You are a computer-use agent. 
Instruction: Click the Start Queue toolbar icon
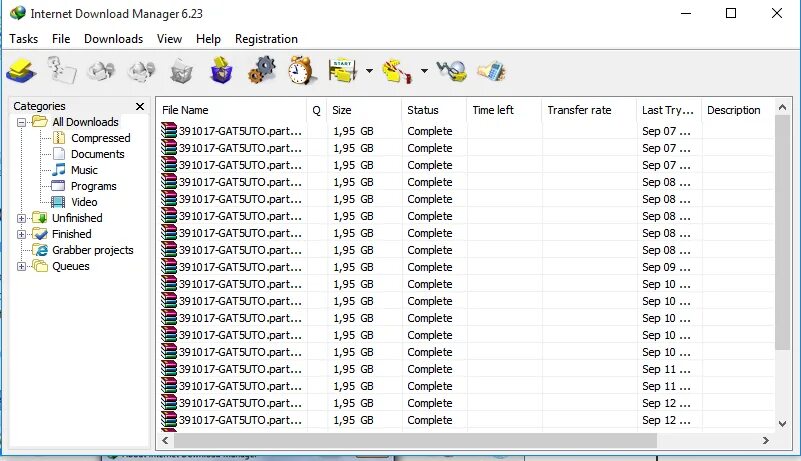pos(343,71)
